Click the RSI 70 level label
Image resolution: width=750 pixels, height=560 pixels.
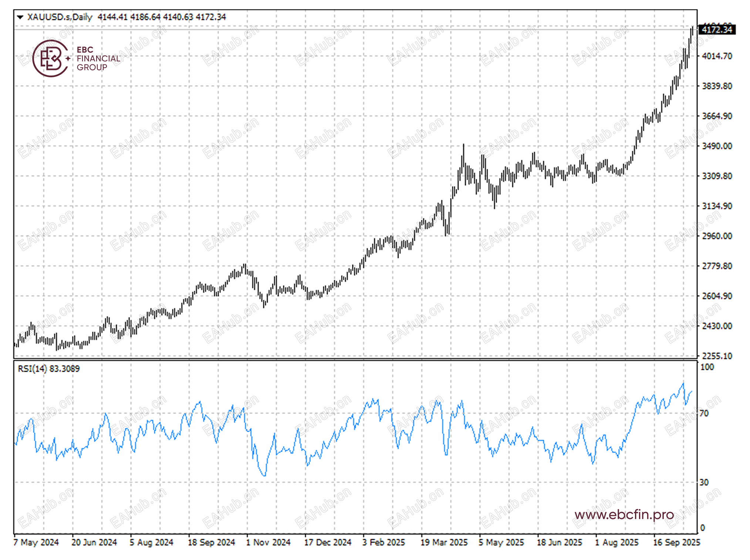coord(704,413)
